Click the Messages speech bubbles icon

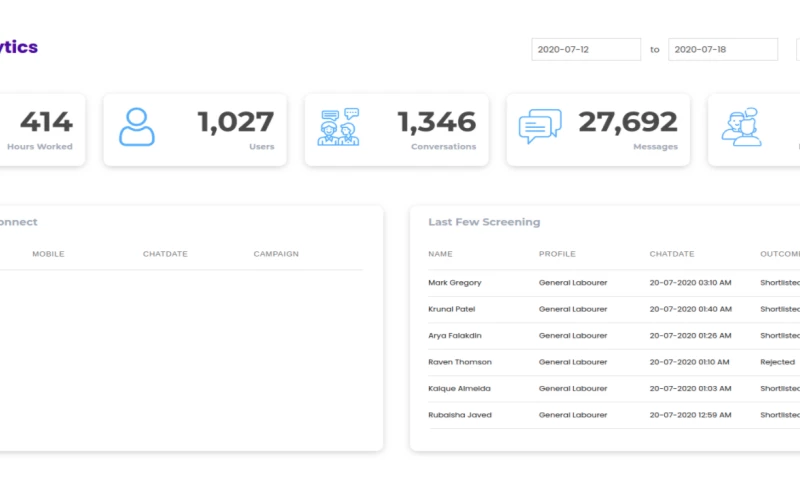click(x=540, y=126)
